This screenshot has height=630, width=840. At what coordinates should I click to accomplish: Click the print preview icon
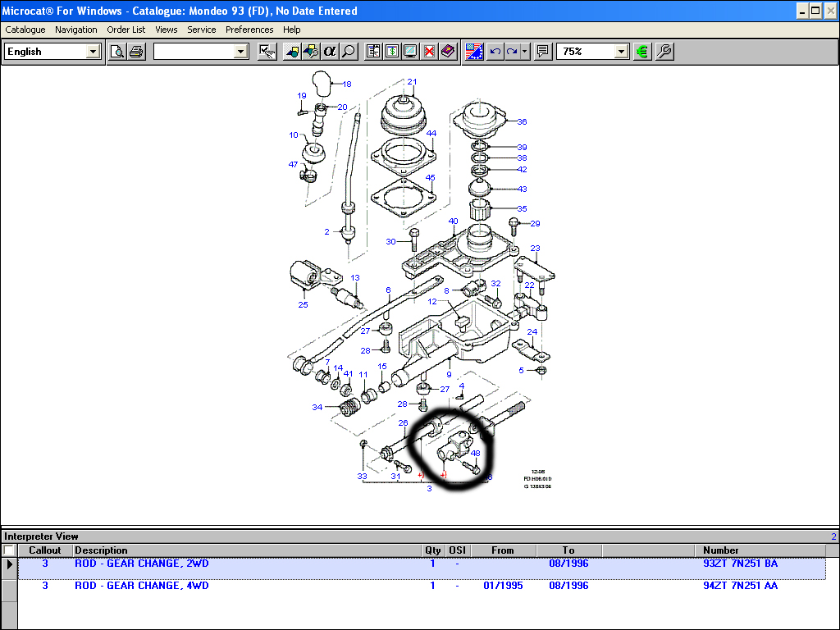tap(117, 52)
